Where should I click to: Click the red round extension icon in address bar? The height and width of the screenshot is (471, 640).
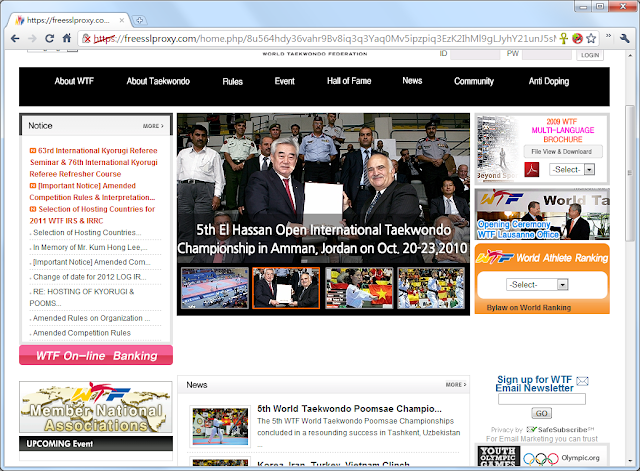click(577, 38)
